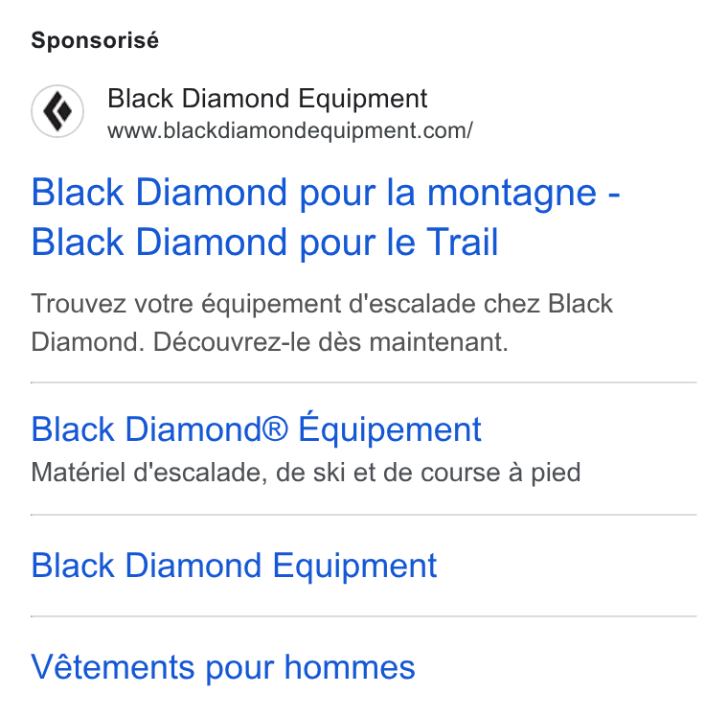Image resolution: width=728 pixels, height=717 pixels.
Task: Click the word 'Équipement' in the first sitelink
Action: (x=390, y=428)
